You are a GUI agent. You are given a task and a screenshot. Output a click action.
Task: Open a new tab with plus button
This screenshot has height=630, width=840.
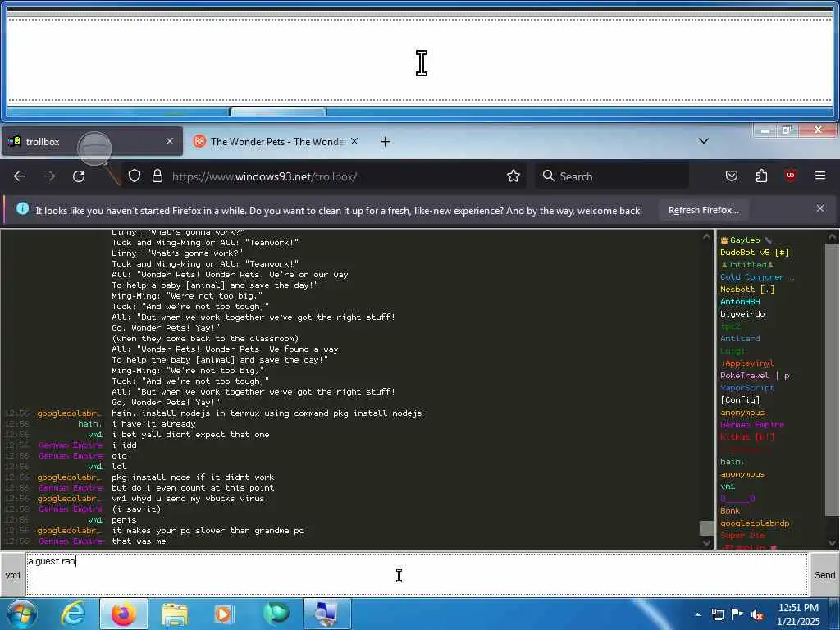pos(386,141)
